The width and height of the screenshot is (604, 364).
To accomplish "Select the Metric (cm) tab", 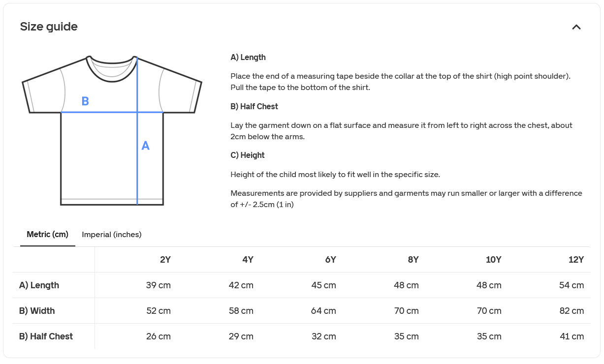I will tap(48, 234).
